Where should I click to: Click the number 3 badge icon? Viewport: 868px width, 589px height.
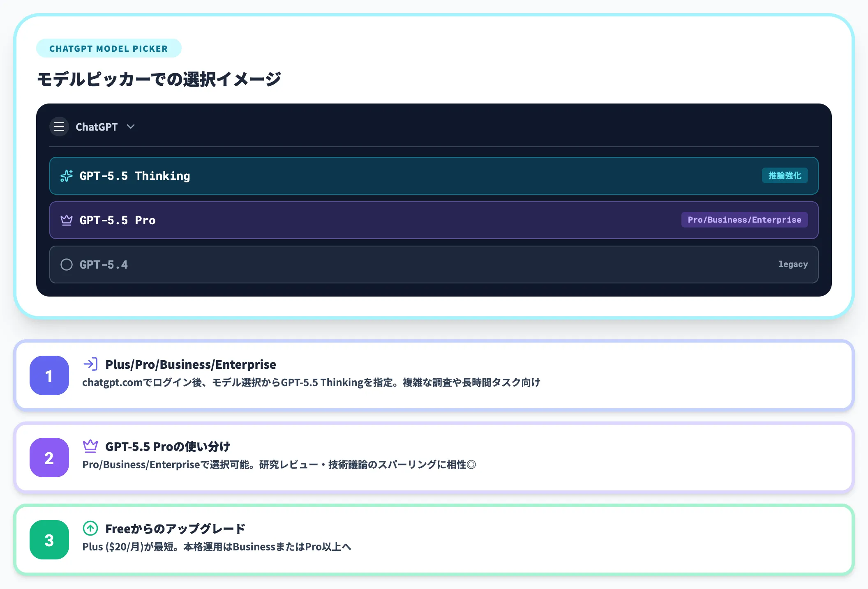click(x=49, y=540)
